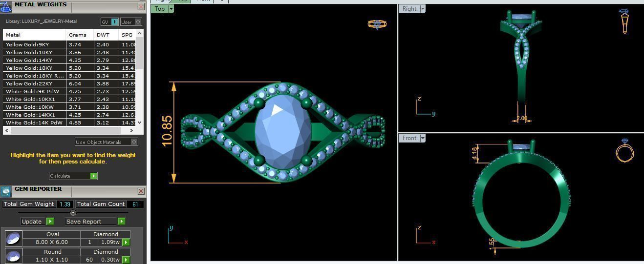Image resolution: width=644 pixels, height=264 pixels.
Task: Click the Right viewport label tab
Action: 409,9
